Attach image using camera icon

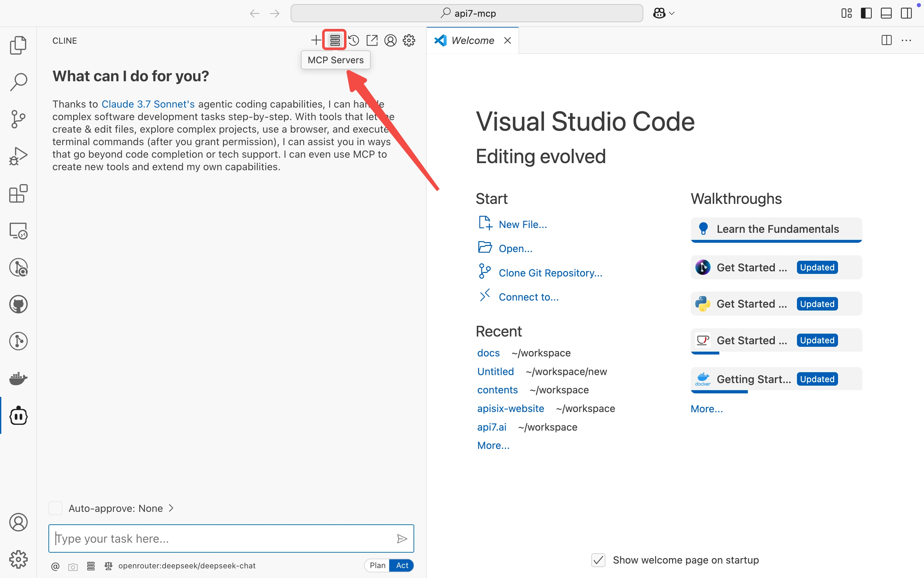73,566
